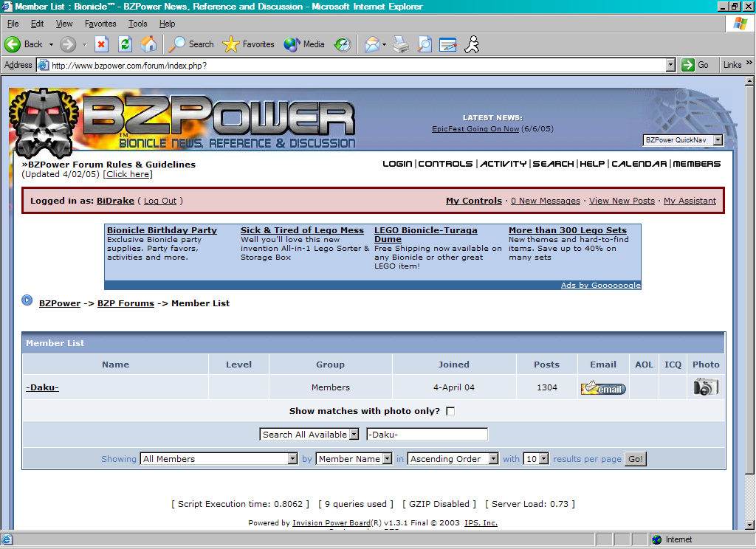Open the 0 New Messages link

546,201
